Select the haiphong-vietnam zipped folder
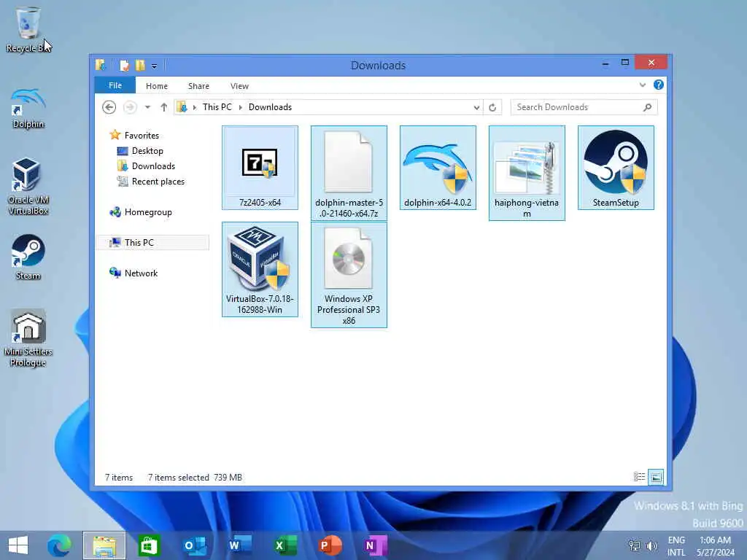This screenshot has height=560, width=747. (527, 172)
